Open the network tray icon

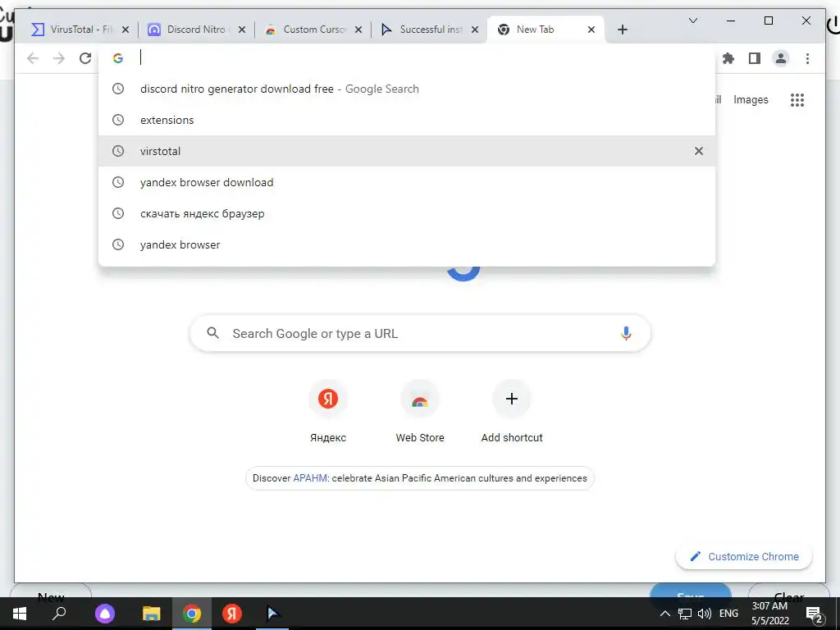[685, 614]
